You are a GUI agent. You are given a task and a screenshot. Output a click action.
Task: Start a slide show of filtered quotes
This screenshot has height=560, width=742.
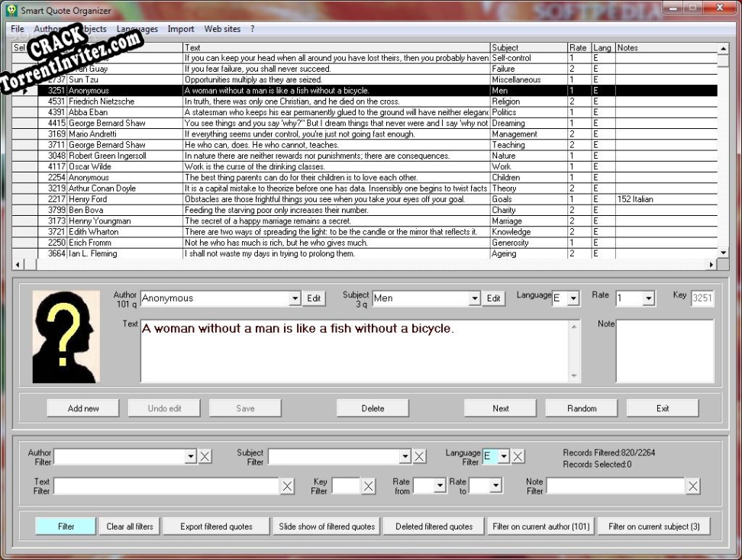tap(327, 526)
